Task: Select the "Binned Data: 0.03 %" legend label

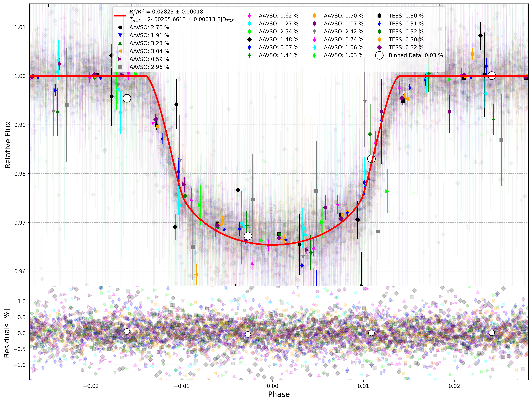Action: point(416,55)
